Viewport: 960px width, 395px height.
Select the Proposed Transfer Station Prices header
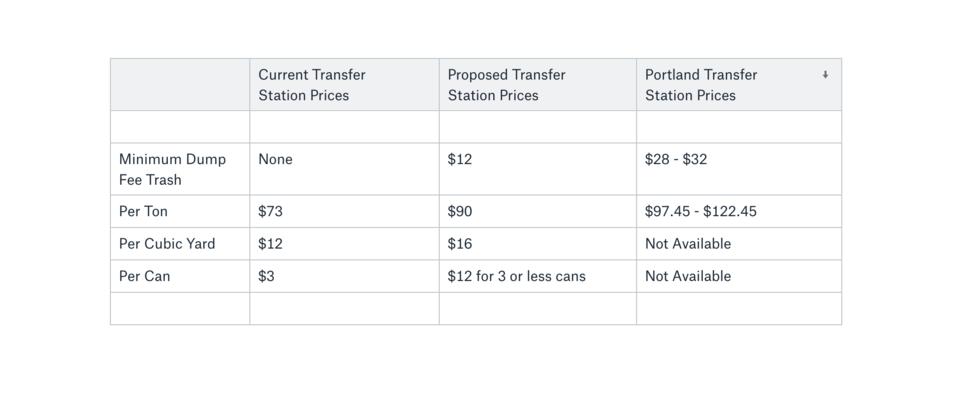click(538, 85)
